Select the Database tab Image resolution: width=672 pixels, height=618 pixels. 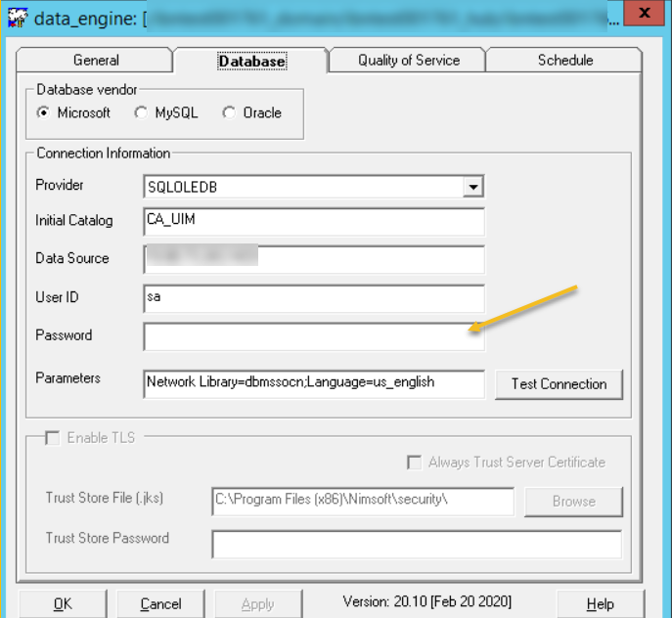coord(252,61)
